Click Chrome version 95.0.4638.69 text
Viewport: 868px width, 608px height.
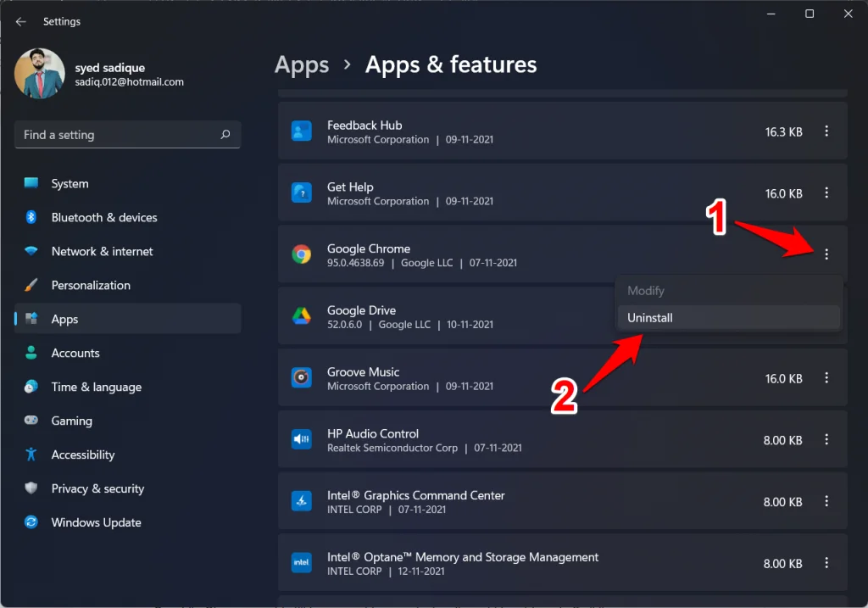[355, 263]
